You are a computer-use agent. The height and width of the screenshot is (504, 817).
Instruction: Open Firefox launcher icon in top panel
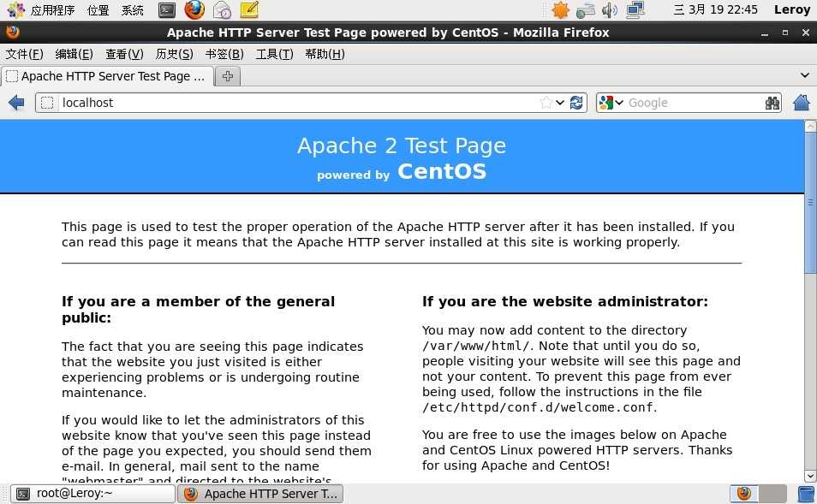tap(194, 10)
